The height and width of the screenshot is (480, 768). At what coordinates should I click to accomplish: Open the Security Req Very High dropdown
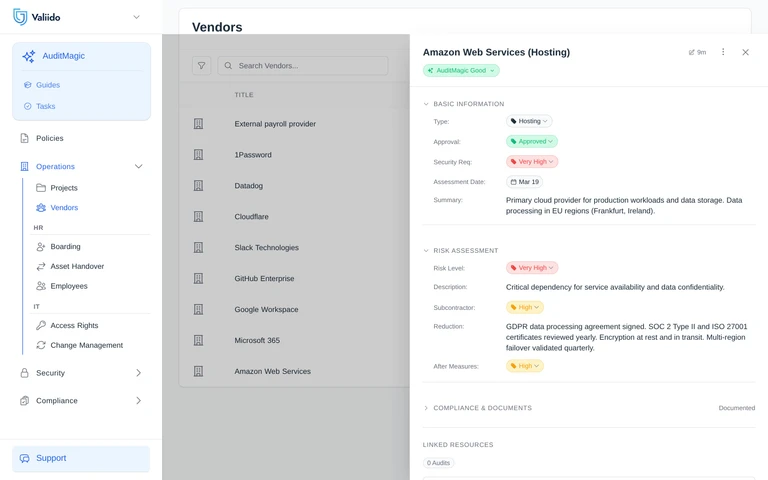click(x=532, y=162)
